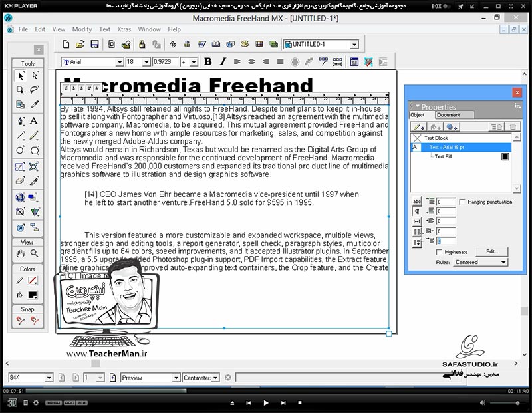Screen dimensions: 532x413
Task: Click fill color black swatch in Colors
Action: (x=33, y=295)
